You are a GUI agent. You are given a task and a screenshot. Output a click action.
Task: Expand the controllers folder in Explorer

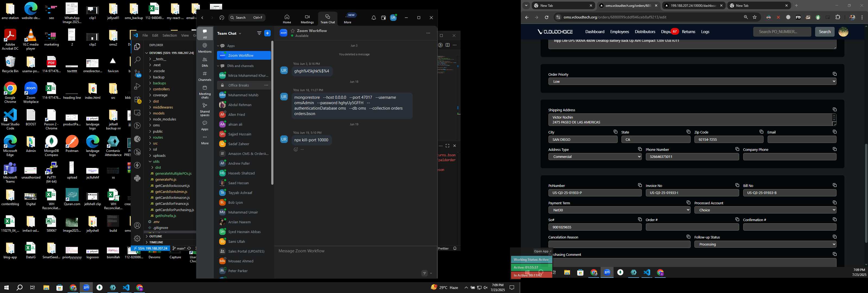click(x=161, y=89)
